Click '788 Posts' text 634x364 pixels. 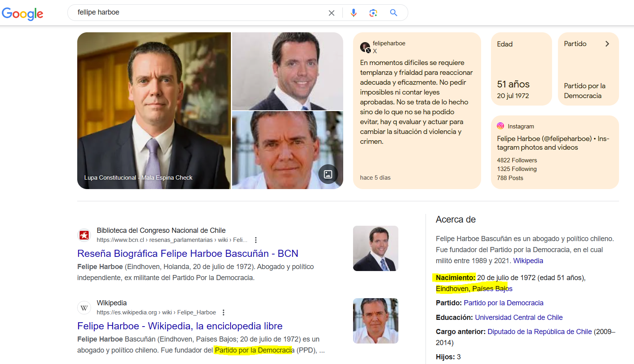[x=510, y=178]
